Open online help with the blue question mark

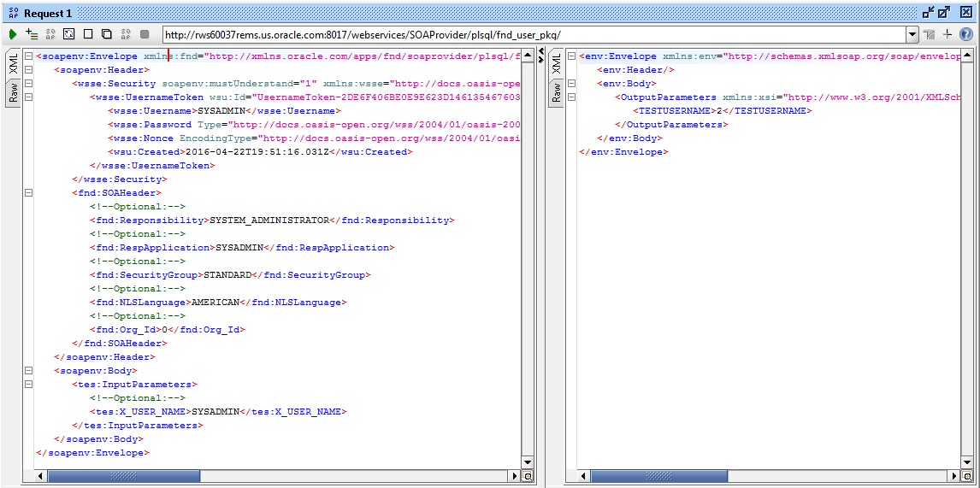[965, 34]
